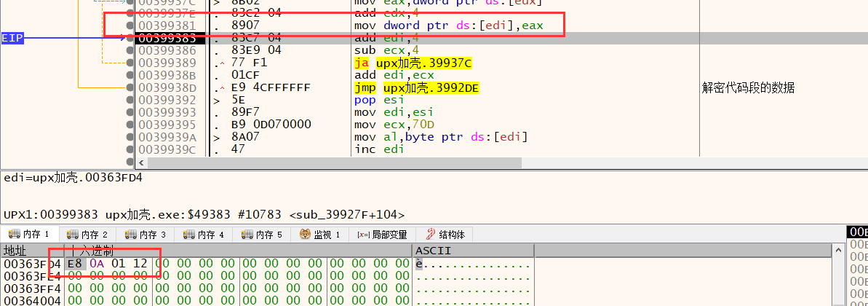Click the 'sub ecx,4' instruction
Viewport: 868px width, 306px height.
[388, 50]
